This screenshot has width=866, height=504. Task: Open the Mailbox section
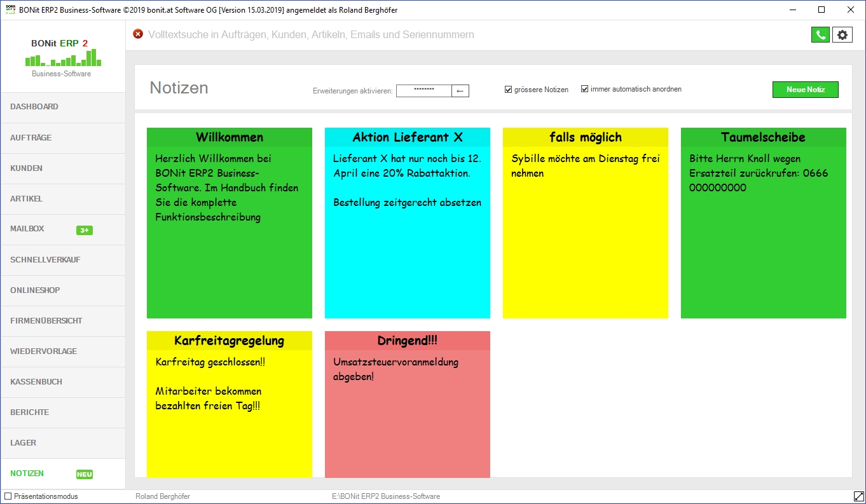point(63,229)
